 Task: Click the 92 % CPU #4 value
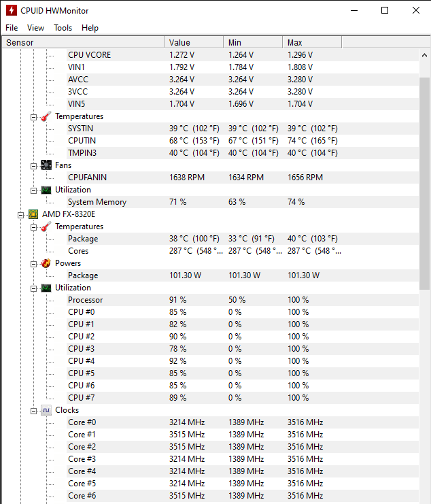point(178,361)
